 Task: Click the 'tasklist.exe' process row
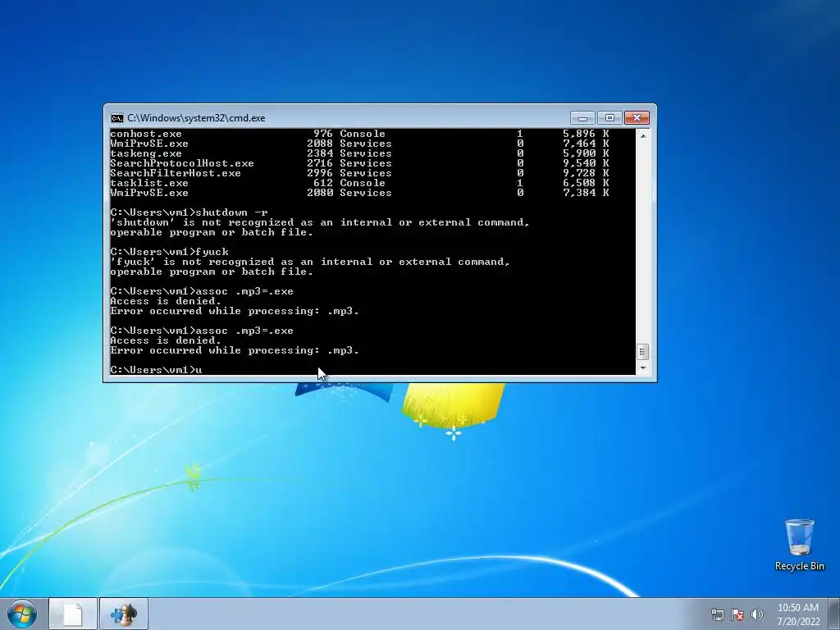359,183
